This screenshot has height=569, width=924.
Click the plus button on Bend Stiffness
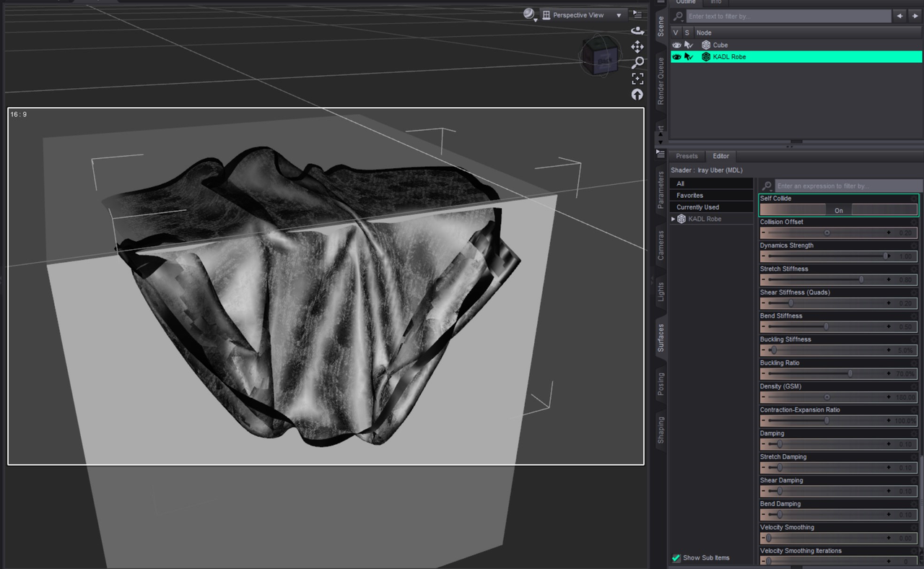pos(889,326)
